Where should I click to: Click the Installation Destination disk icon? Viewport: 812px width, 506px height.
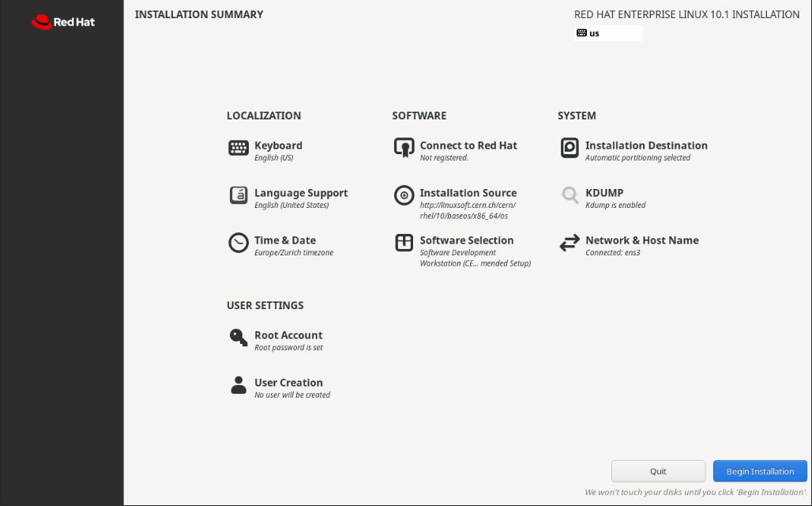(x=570, y=148)
